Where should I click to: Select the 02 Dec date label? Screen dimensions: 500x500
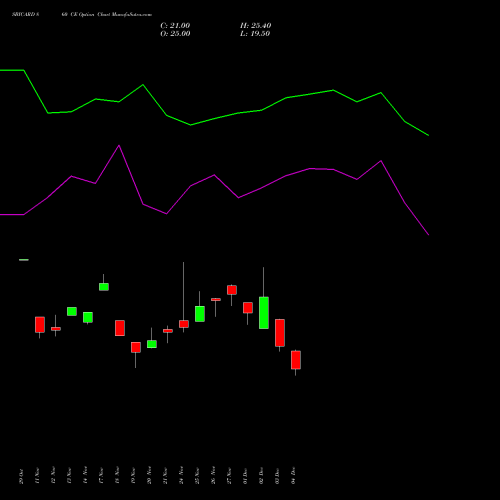tap(261, 476)
